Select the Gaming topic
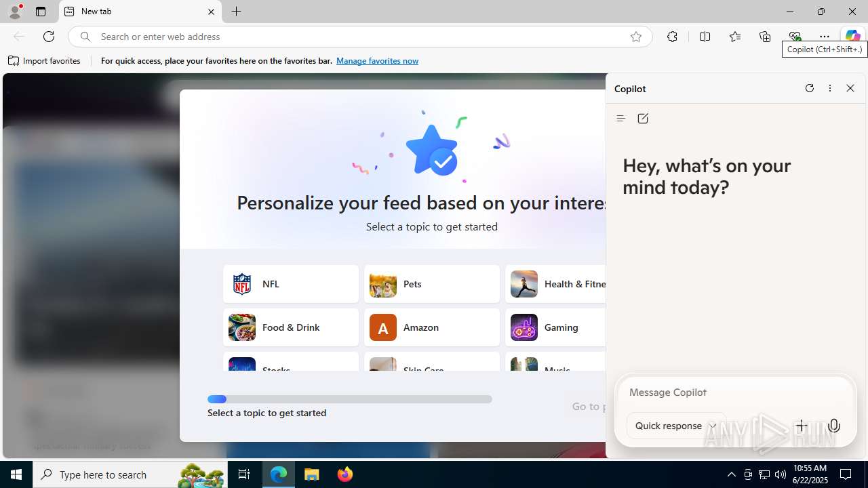The height and width of the screenshot is (488, 868). (x=555, y=327)
